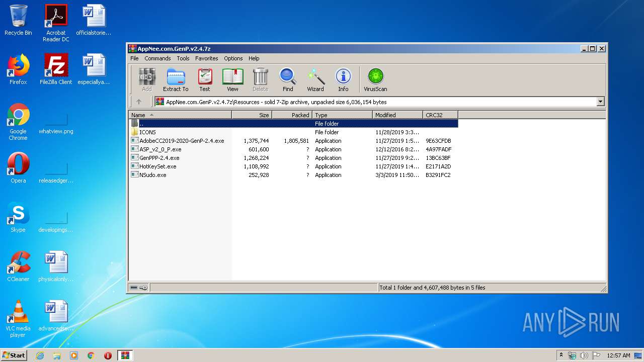Select the parent folder '..' row
Image resolution: width=644 pixels, height=362 pixels.
coord(293,124)
